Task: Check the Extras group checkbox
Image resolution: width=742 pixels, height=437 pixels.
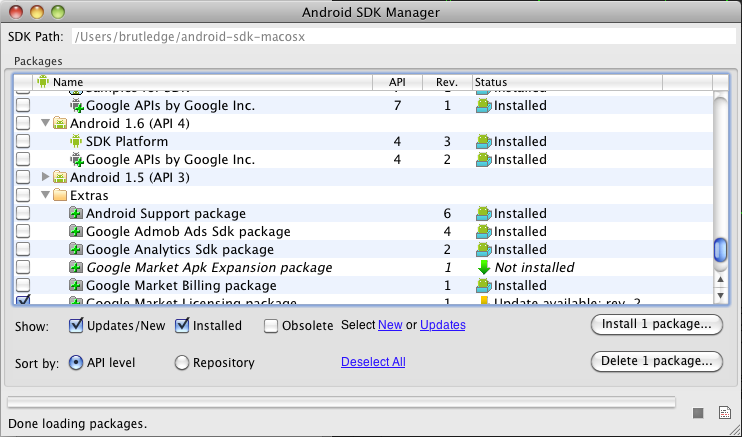Action: 23,195
